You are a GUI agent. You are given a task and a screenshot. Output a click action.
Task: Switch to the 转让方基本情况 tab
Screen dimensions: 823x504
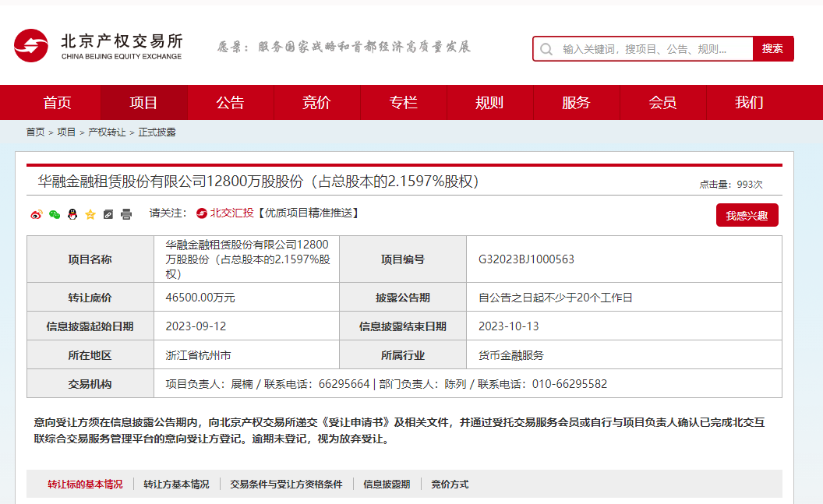[176, 485]
